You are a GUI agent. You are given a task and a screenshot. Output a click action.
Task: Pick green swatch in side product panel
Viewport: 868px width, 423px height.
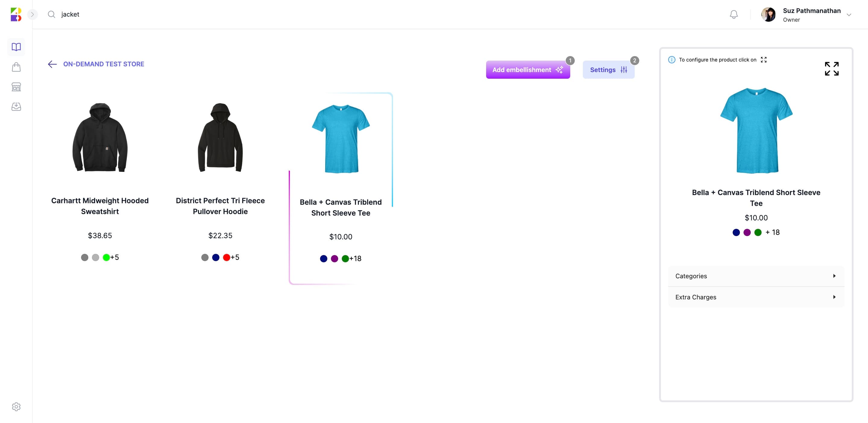click(758, 232)
